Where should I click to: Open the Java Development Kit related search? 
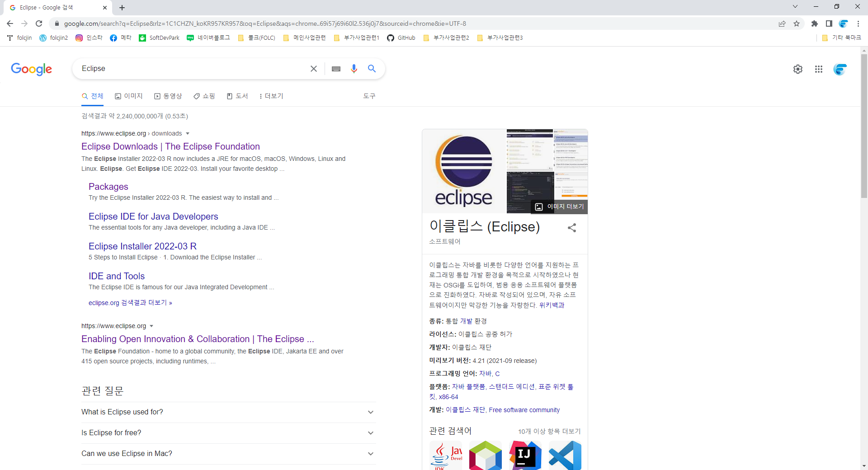(x=446, y=456)
